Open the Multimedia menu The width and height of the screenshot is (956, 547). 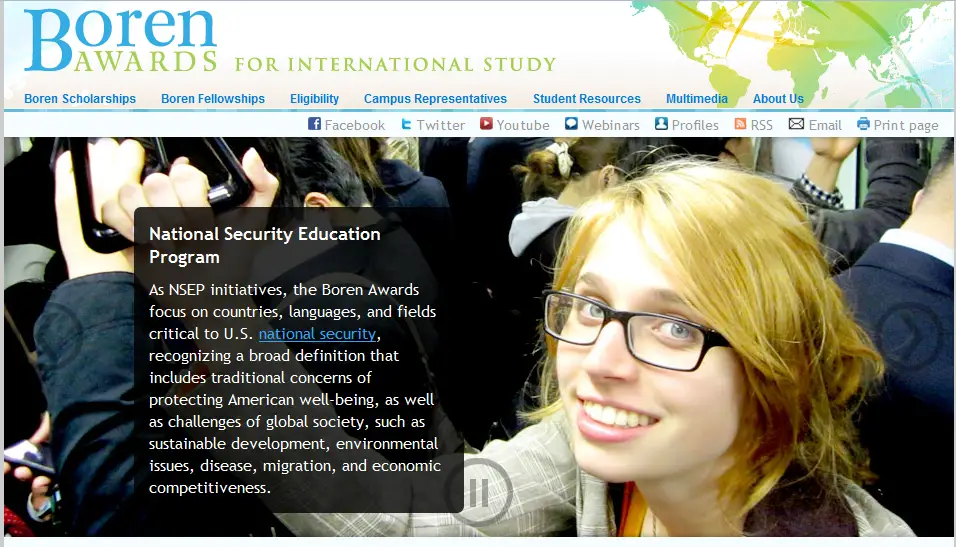tap(697, 99)
